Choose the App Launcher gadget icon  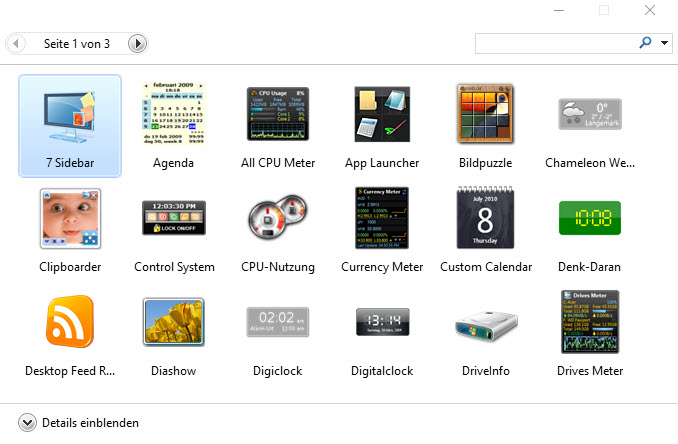[x=382, y=114]
